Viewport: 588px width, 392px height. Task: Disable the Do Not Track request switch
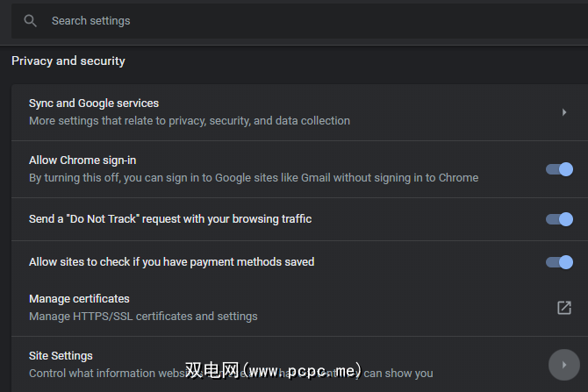point(559,219)
